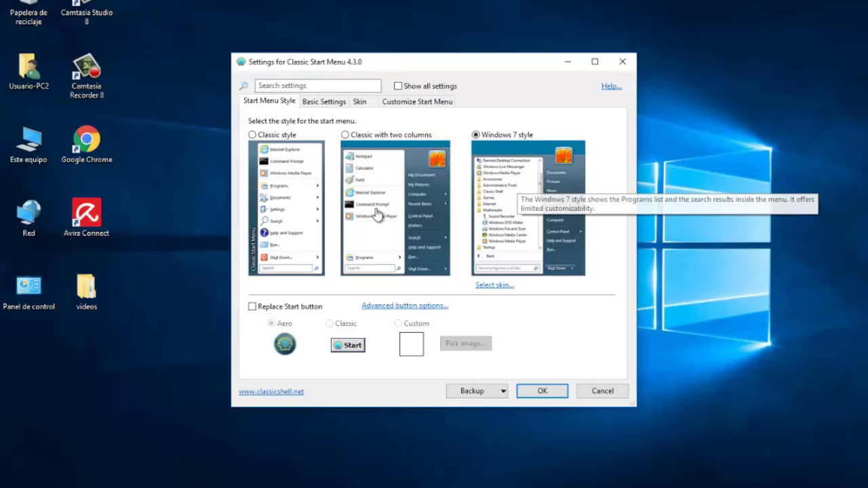Switch to the Basic Settings tab

click(x=324, y=102)
